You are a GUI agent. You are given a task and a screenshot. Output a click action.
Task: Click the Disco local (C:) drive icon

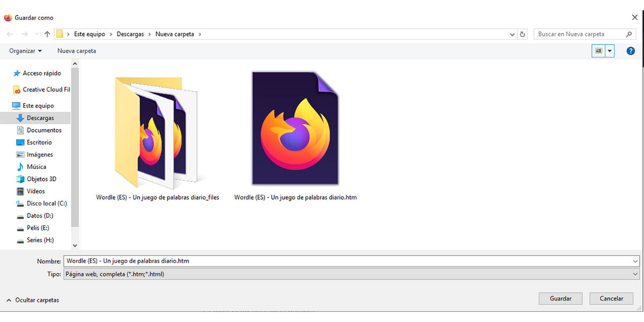(20, 204)
